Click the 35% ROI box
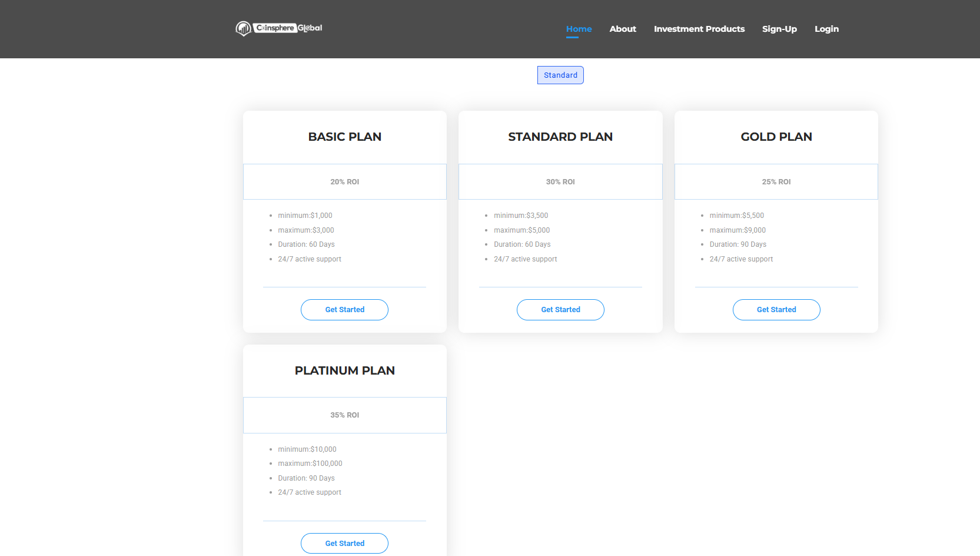The width and height of the screenshot is (980, 556). (344, 415)
